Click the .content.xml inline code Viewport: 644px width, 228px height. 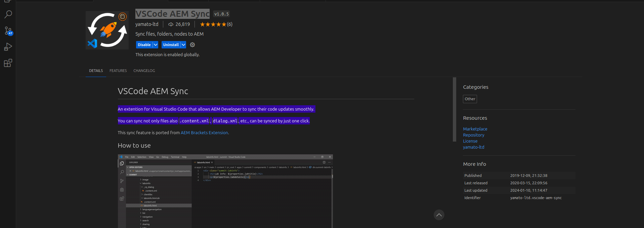pos(195,121)
